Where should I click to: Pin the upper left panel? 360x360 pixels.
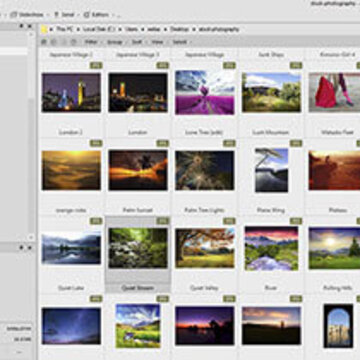coord(21,26)
